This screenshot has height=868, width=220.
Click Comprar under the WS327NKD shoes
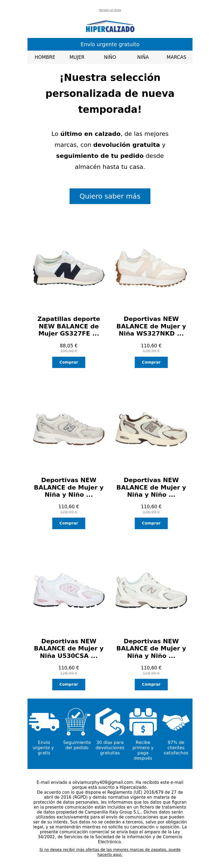pos(151,362)
